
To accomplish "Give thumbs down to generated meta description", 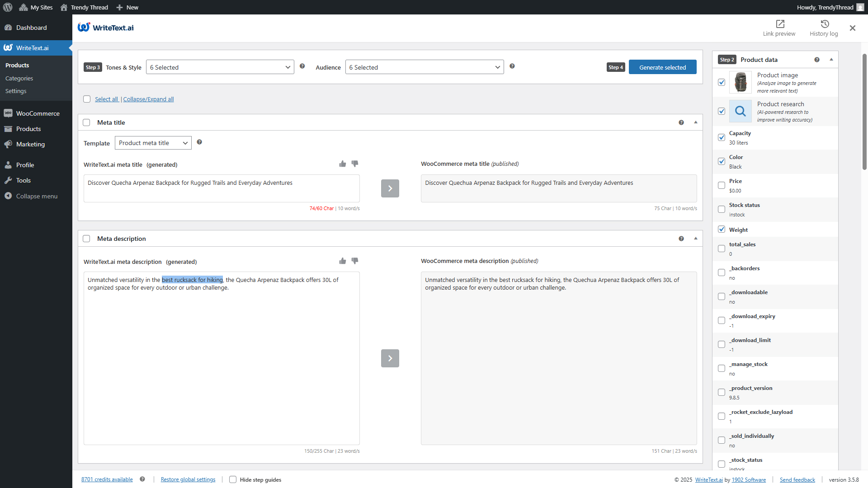I will tap(354, 261).
